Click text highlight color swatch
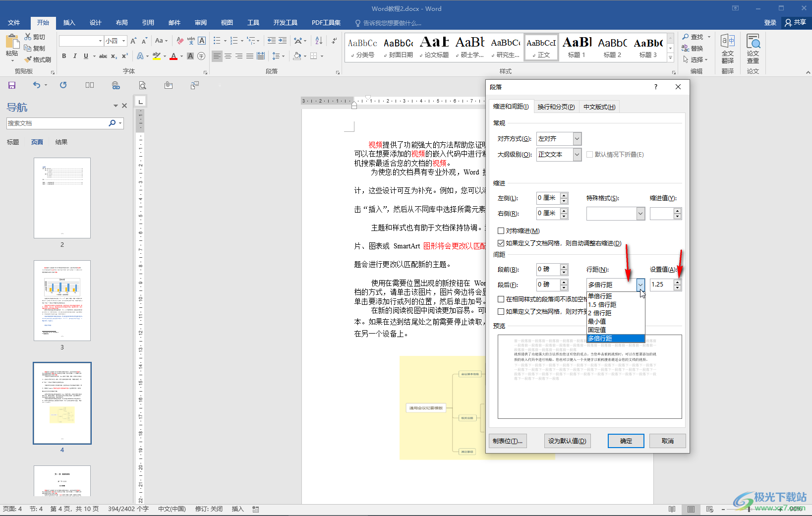Image resolution: width=812 pixels, height=516 pixels. click(156, 56)
